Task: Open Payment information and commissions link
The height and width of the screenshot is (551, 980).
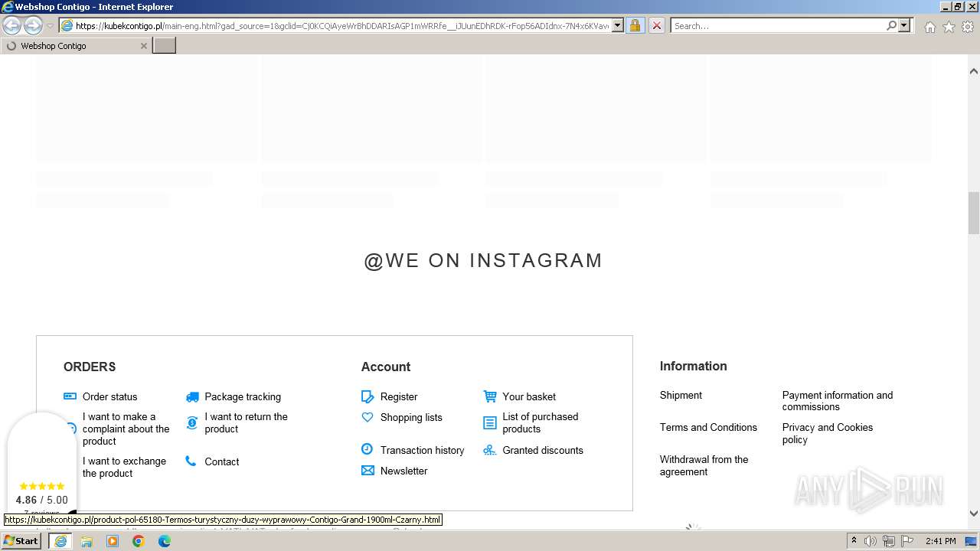Action: pos(838,401)
